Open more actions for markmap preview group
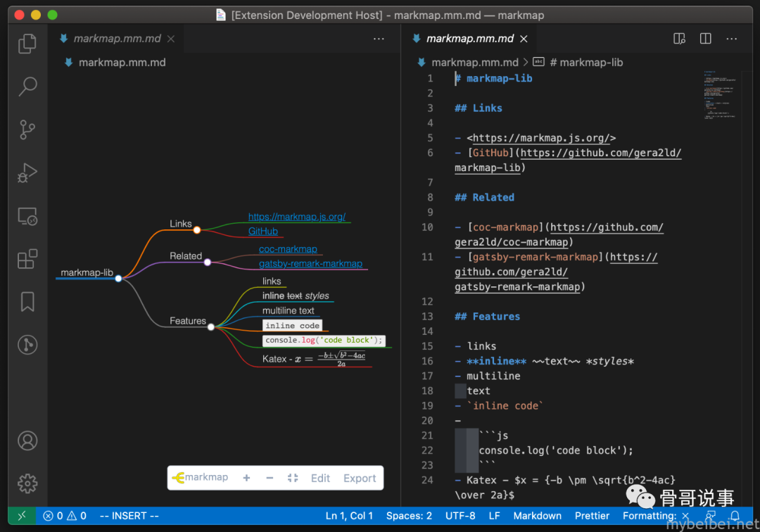This screenshot has height=532, width=760. [x=379, y=39]
